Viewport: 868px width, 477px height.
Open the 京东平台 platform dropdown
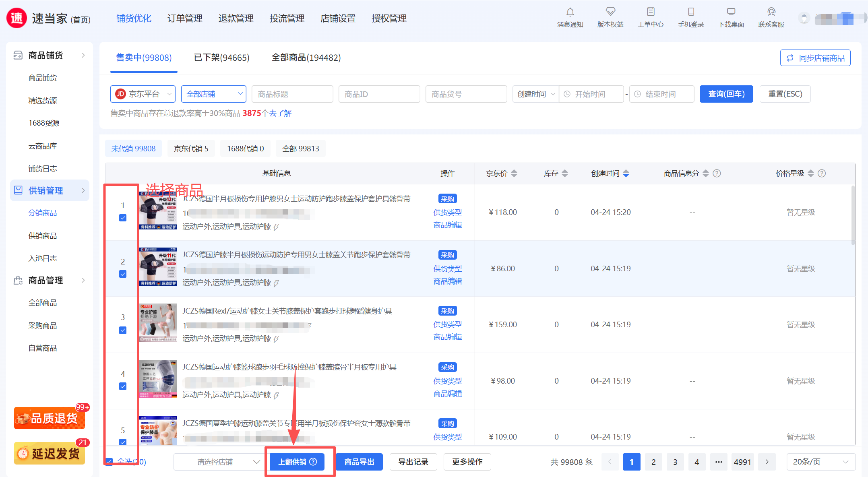[x=143, y=94]
